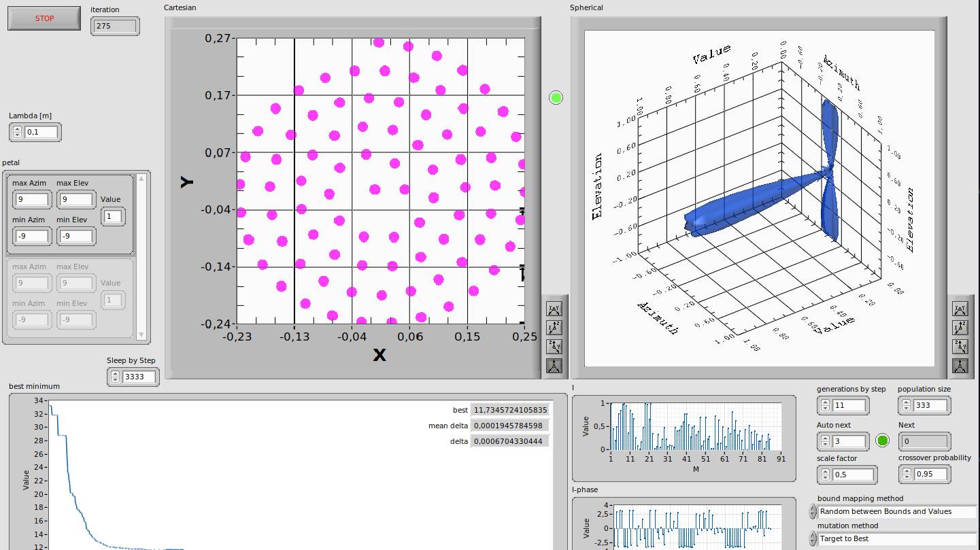Image resolution: width=980 pixels, height=550 pixels.
Task: Select XY projection view on Spherical graph
Action: 960,309
